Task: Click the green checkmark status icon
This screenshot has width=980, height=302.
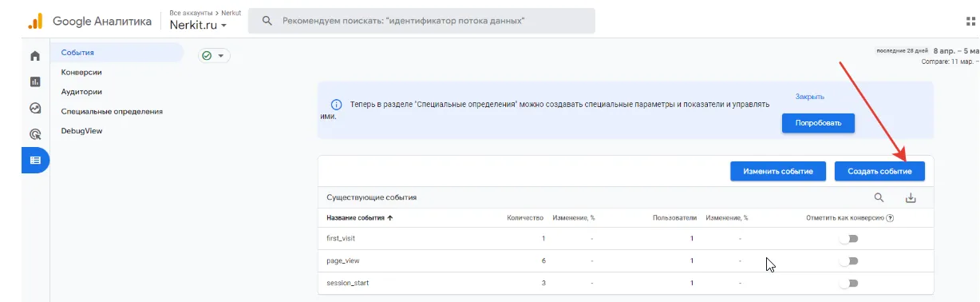Action: [207, 56]
